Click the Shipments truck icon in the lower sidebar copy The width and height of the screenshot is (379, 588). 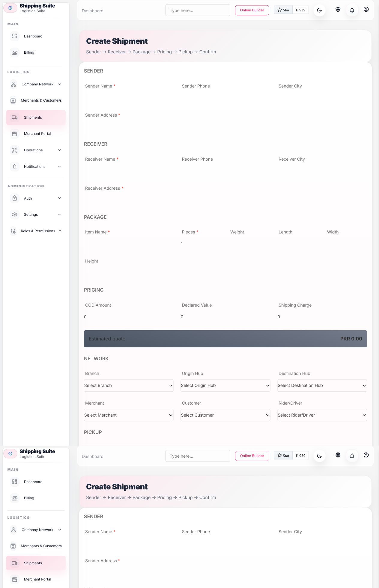pyautogui.click(x=14, y=563)
